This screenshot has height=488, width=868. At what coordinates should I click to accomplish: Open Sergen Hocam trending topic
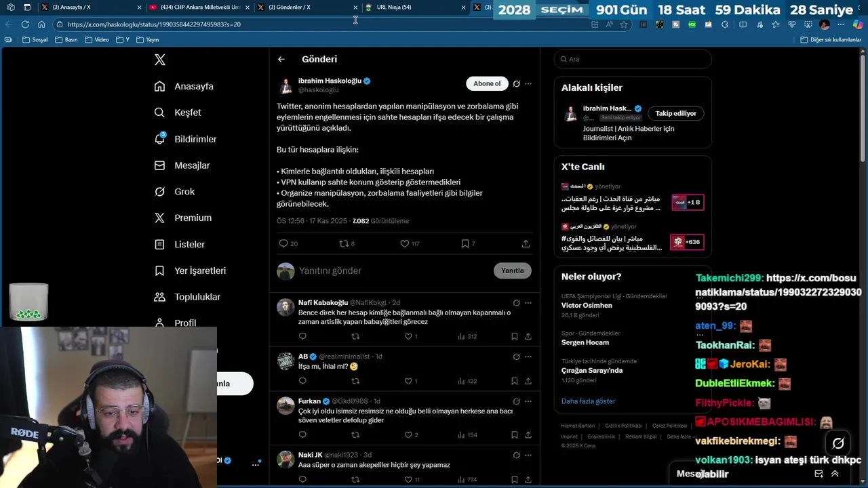585,342
